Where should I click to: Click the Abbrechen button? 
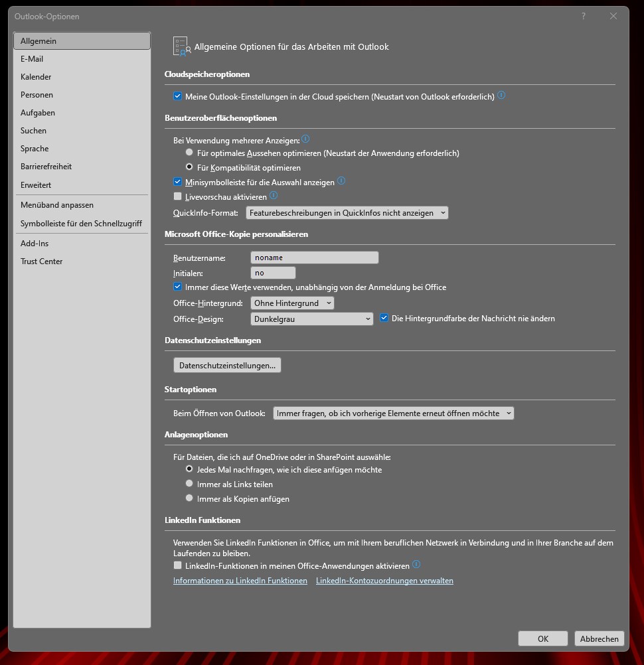pyautogui.click(x=599, y=638)
